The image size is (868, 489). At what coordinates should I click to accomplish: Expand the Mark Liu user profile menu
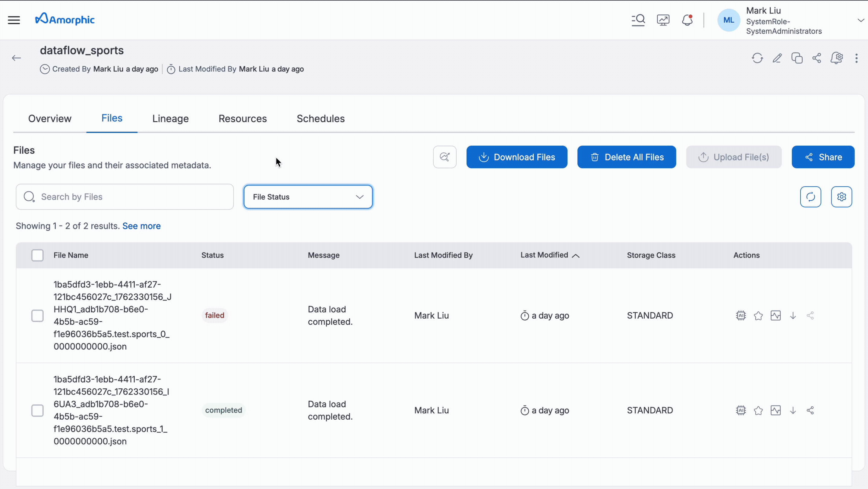click(x=860, y=20)
